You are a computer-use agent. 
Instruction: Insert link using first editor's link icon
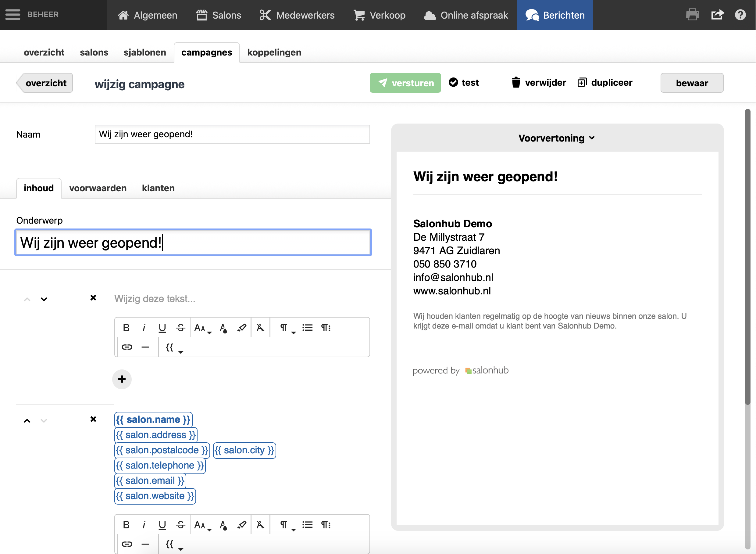(x=127, y=347)
